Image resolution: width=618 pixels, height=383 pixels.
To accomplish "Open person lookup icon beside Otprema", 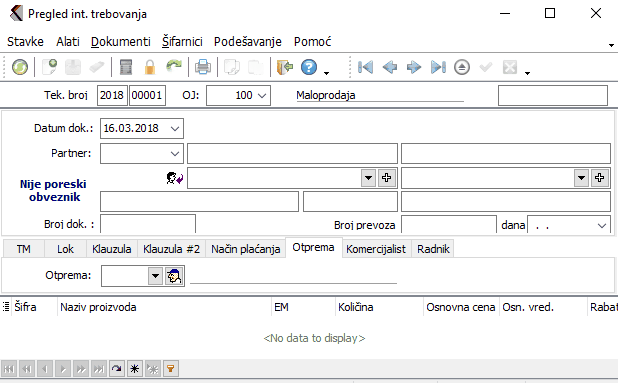I will (174, 276).
